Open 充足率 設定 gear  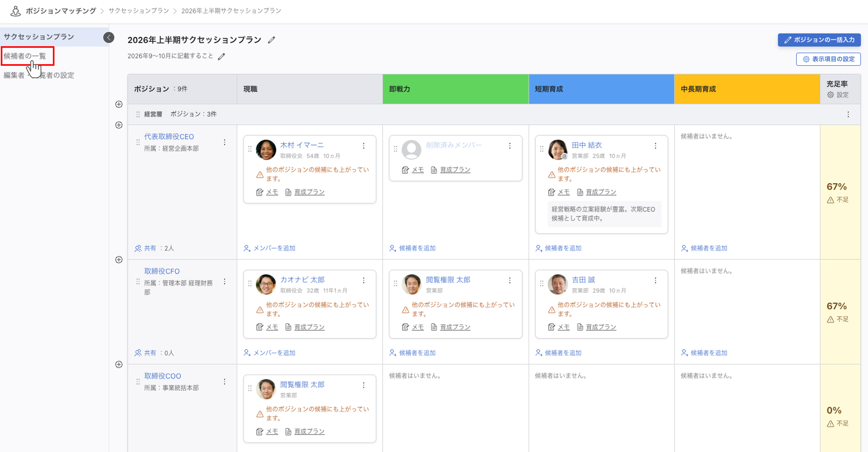coord(837,95)
